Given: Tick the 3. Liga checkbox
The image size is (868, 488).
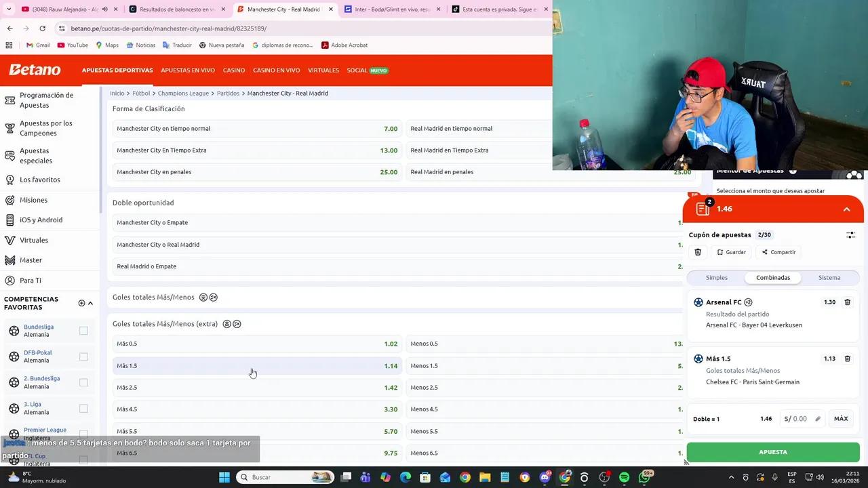Looking at the screenshot, I should (x=83, y=408).
